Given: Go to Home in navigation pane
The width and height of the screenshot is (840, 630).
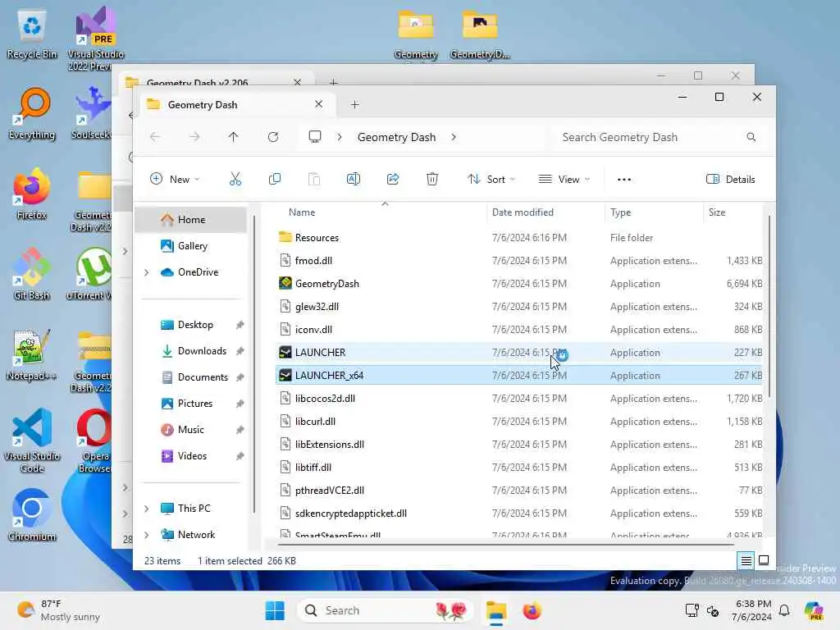Looking at the screenshot, I should click(190, 220).
